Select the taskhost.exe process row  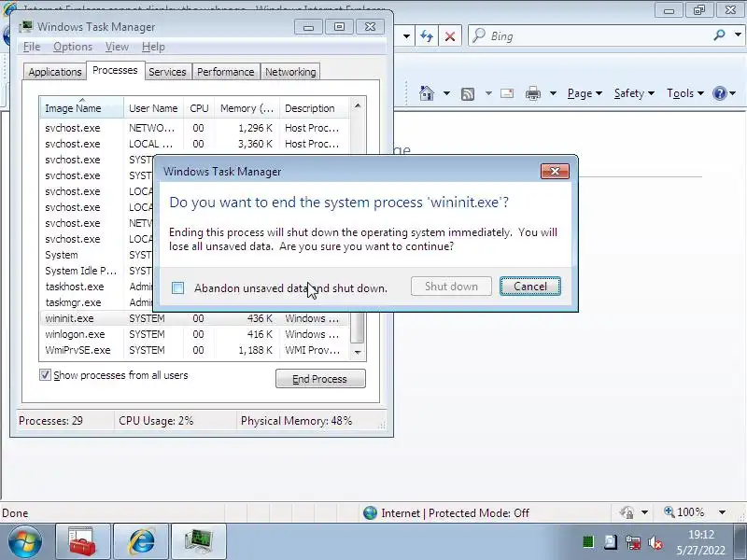pos(97,287)
